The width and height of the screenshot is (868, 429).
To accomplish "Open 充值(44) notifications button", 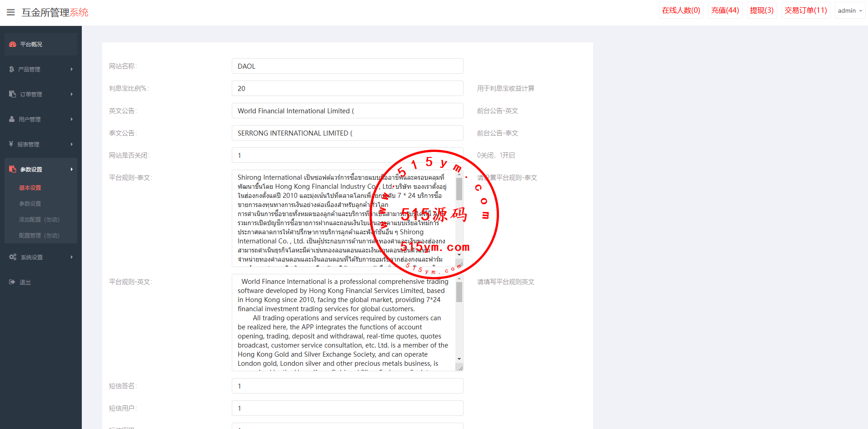I will pos(725,10).
